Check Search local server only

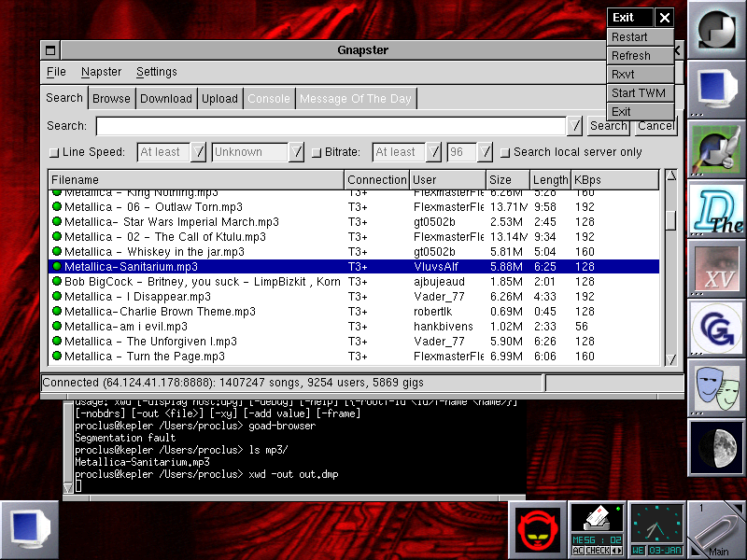(x=505, y=152)
